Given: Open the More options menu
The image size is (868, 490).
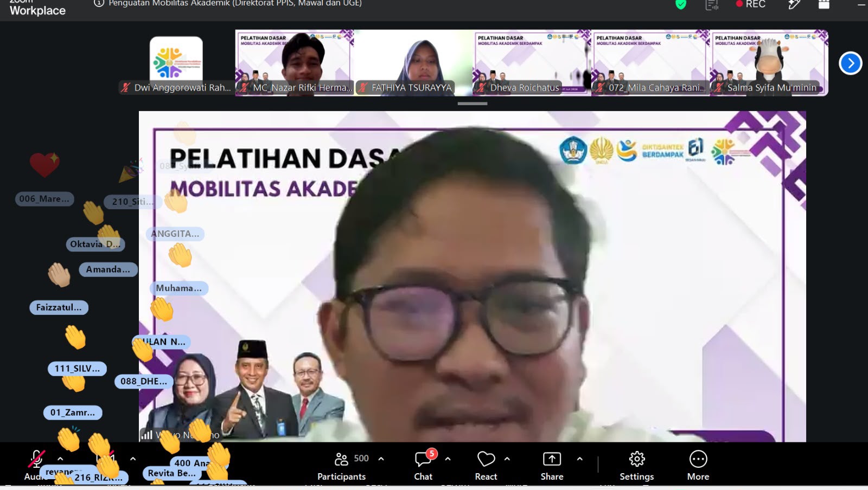Looking at the screenshot, I should click(x=698, y=466).
